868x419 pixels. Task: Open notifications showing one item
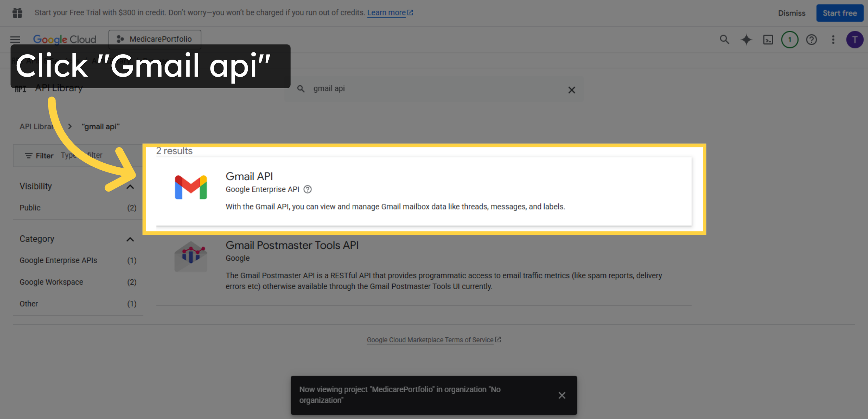(790, 40)
